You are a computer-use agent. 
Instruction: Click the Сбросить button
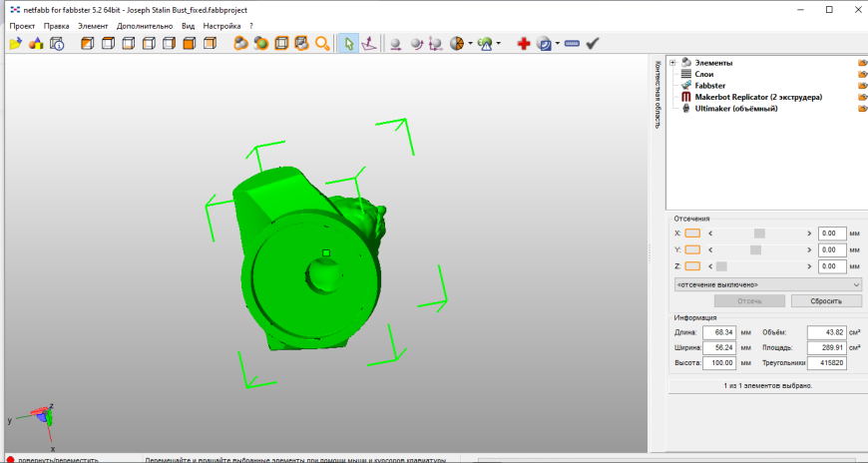pos(826,301)
